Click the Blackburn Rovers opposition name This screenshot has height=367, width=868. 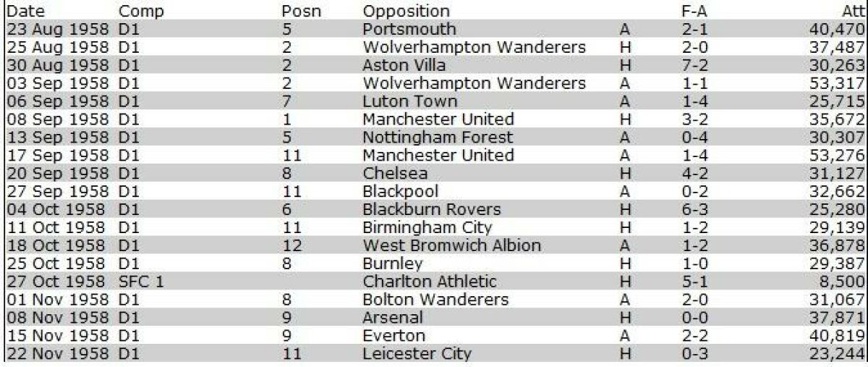[x=432, y=210]
